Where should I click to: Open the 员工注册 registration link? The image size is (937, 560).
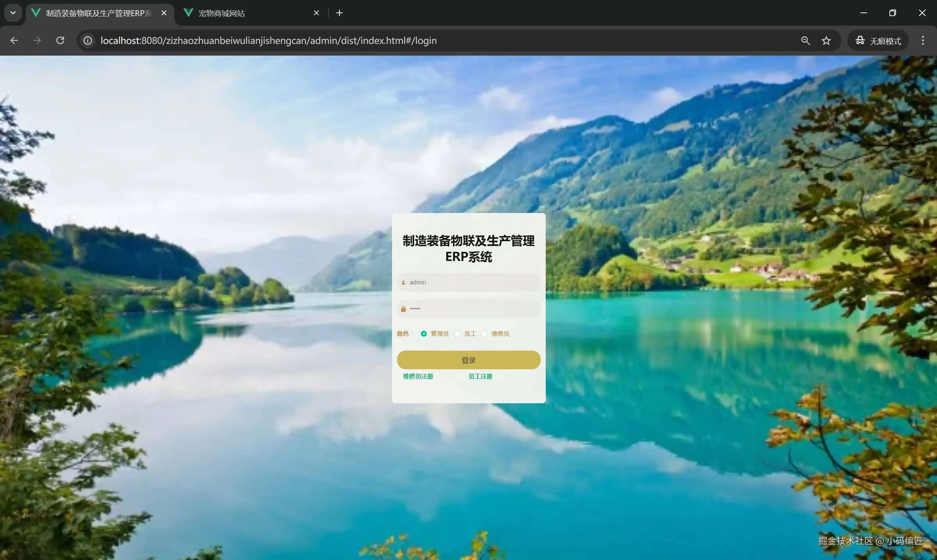point(480,376)
